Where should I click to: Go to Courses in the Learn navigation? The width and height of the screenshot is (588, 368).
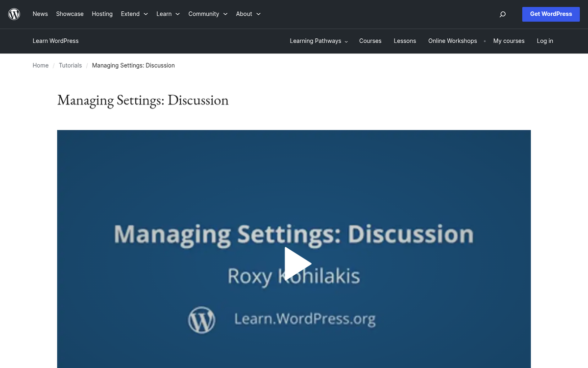[370, 41]
